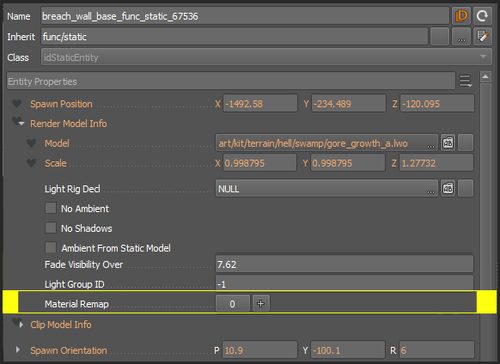Select the Spawn Orientation R value 6
The width and height of the screenshot is (500, 364).
click(x=437, y=350)
